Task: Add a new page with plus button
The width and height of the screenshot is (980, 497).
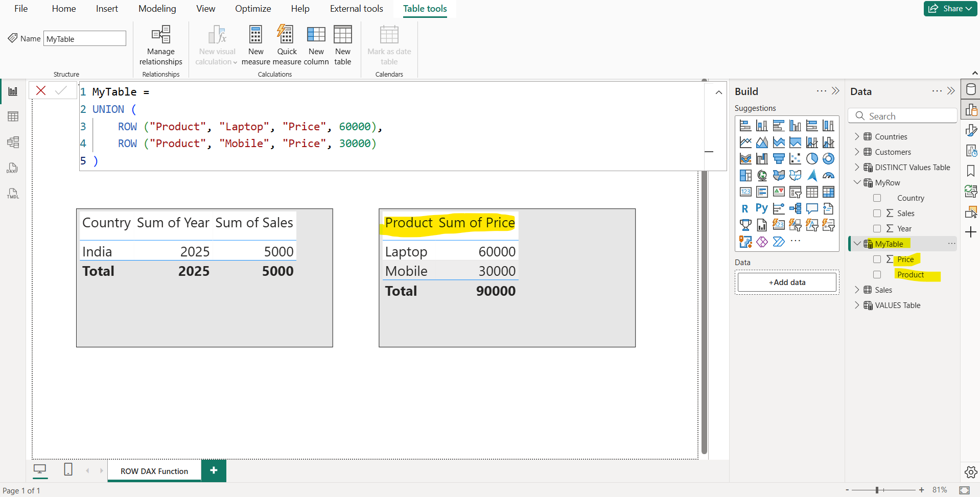Action: tap(214, 470)
